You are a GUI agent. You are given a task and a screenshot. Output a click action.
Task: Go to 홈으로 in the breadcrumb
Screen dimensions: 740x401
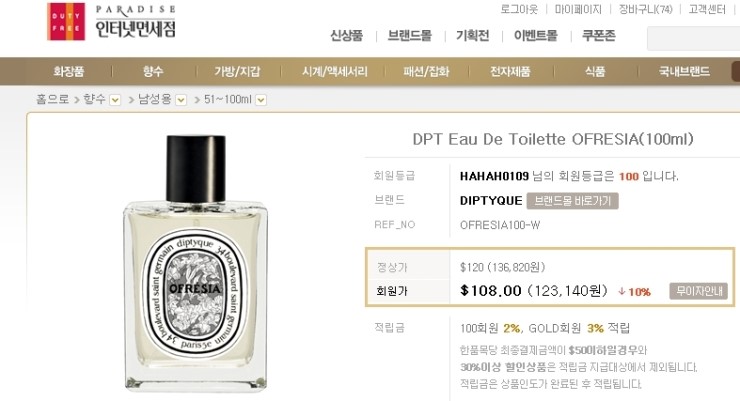click(x=52, y=100)
